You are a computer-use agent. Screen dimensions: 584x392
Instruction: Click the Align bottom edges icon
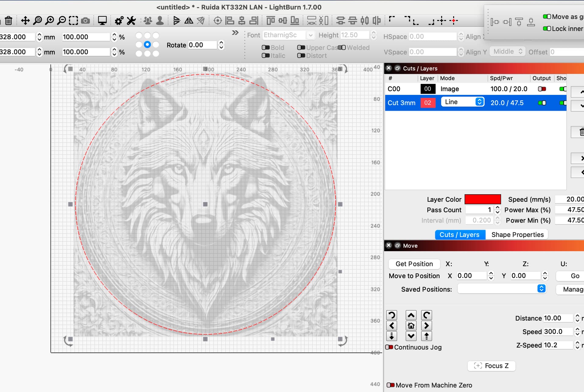tap(294, 21)
